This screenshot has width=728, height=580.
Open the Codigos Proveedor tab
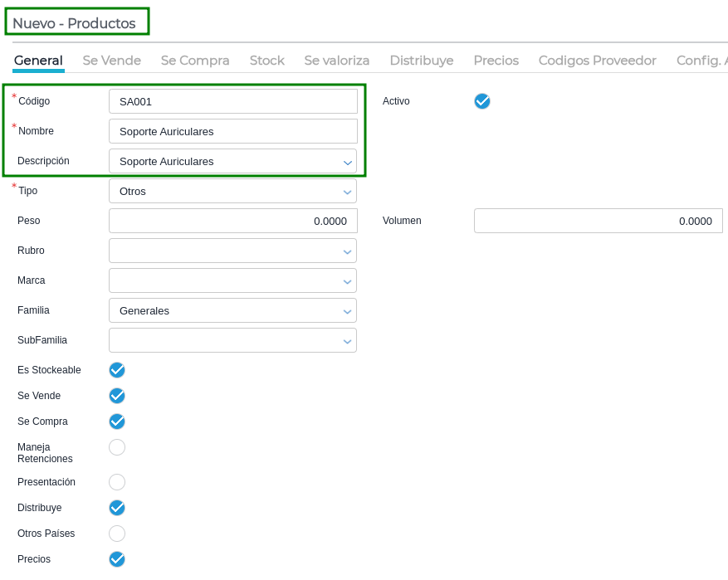coord(597,61)
